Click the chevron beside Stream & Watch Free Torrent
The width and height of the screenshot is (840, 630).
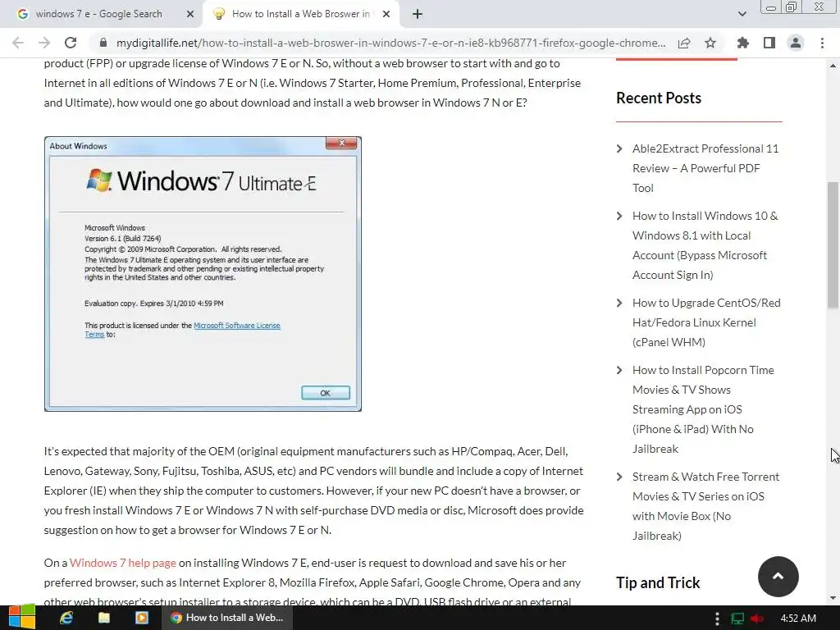(x=620, y=477)
